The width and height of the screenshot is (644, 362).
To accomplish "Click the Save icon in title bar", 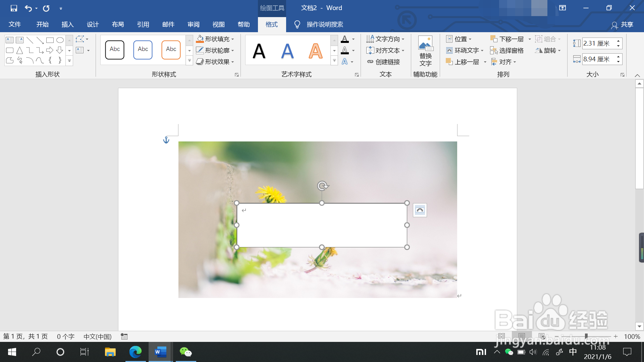I will (14, 8).
